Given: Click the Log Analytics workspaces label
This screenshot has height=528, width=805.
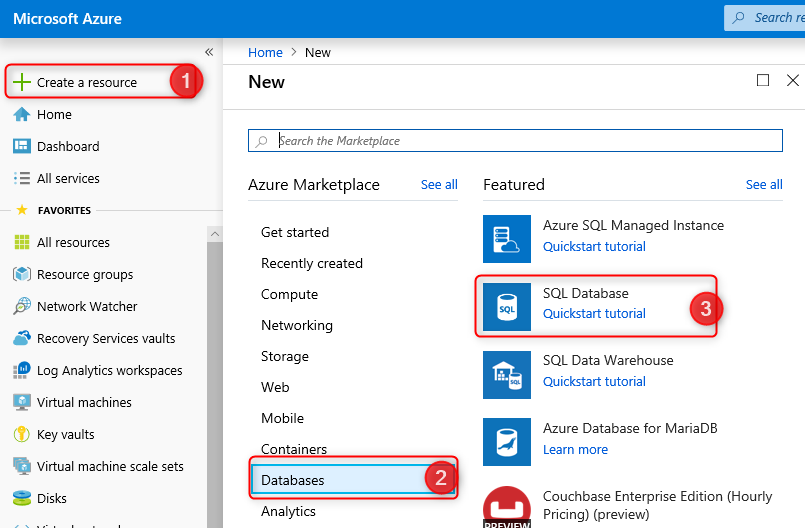Looking at the screenshot, I should 109,370.
